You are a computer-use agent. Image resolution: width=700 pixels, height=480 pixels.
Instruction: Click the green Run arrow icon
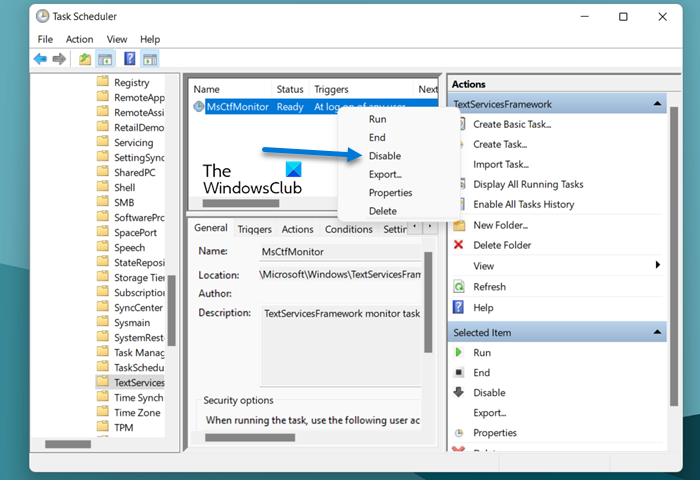[x=458, y=352]
